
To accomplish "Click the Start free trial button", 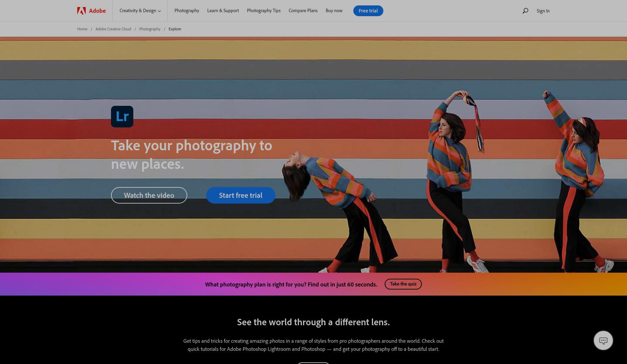I will click(241, 195).
